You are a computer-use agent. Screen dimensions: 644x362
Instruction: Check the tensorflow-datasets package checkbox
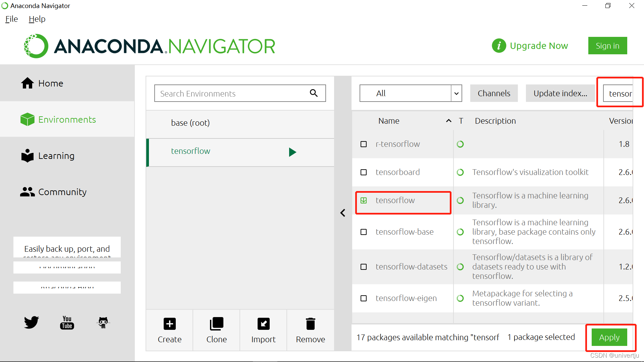(364, 267)
